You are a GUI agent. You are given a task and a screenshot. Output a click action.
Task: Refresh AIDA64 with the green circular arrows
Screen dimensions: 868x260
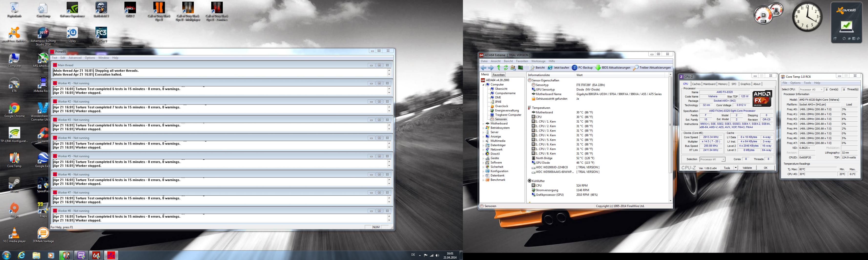[x=506, y=67]
